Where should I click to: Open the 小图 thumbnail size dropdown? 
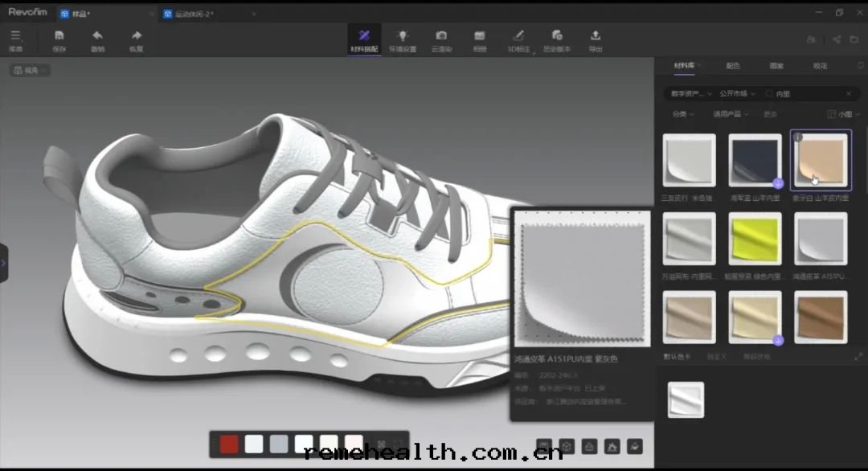click(843, 114)
